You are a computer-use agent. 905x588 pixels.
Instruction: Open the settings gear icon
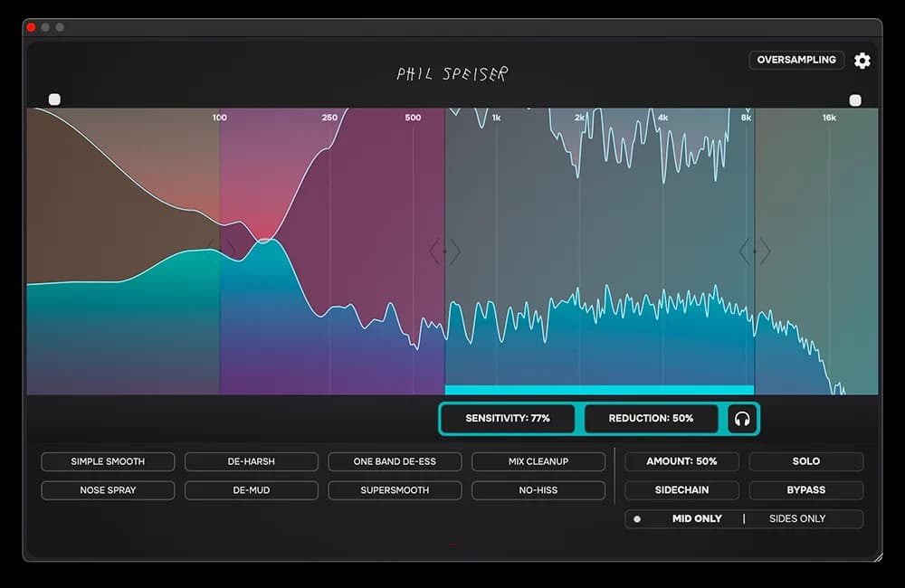click(862, 61)
